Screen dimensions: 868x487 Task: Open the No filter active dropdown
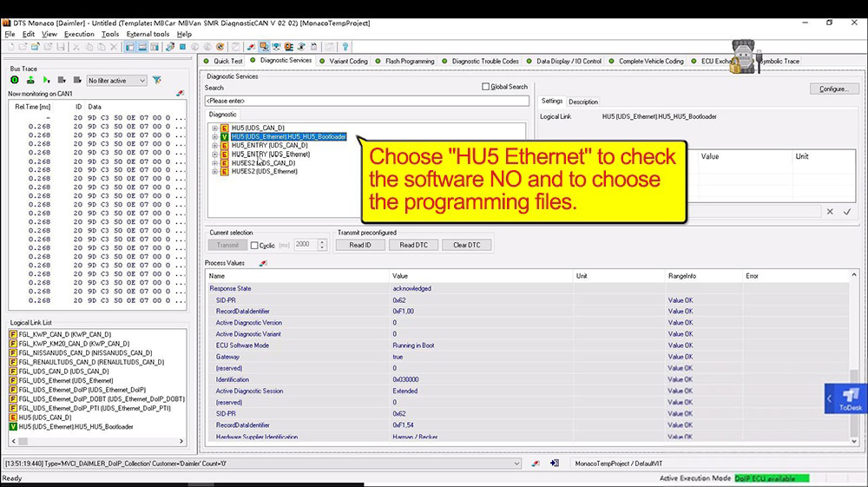116,80
